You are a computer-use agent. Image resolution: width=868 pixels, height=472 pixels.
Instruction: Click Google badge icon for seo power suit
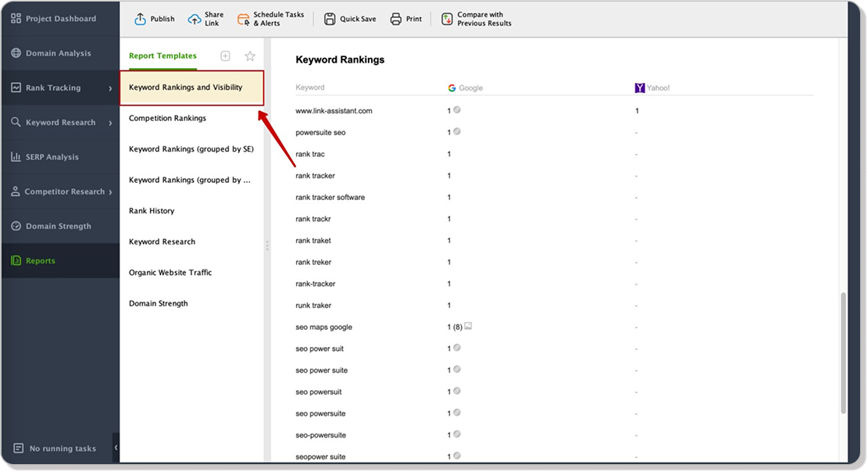(x=457, y=347)
